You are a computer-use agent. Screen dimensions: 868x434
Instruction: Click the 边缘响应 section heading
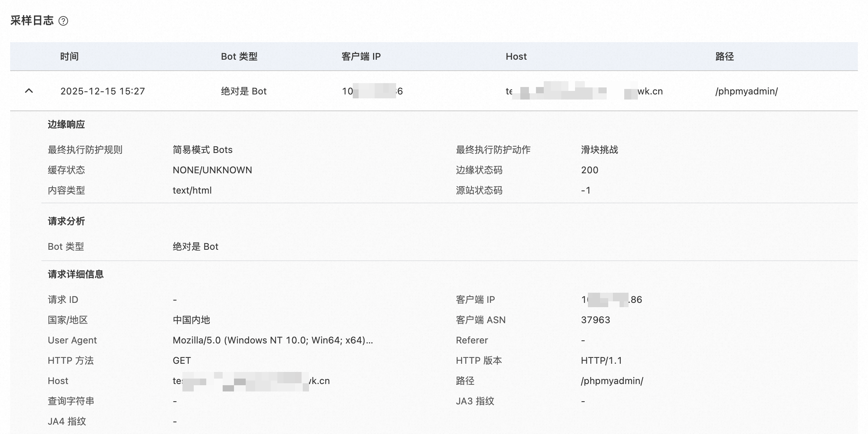[66, 125]
